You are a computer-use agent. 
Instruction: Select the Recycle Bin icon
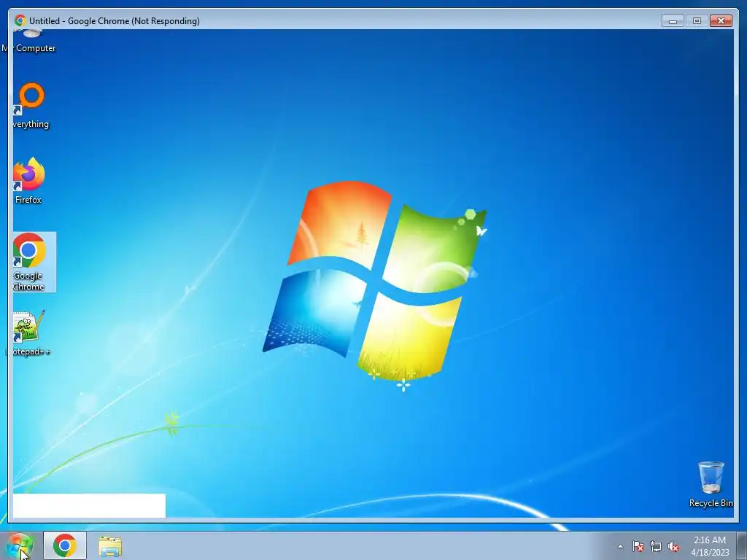pyautogui.click(x=711, y=484)
